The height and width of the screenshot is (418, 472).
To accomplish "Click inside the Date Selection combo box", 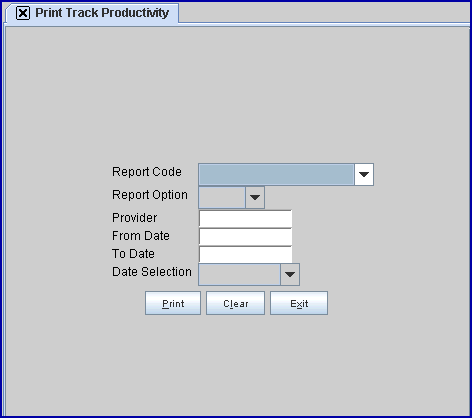I will 240,274.
